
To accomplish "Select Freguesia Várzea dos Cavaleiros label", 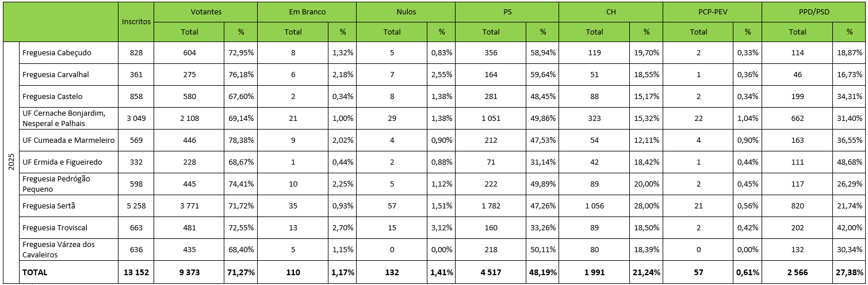I will point(59,249).
